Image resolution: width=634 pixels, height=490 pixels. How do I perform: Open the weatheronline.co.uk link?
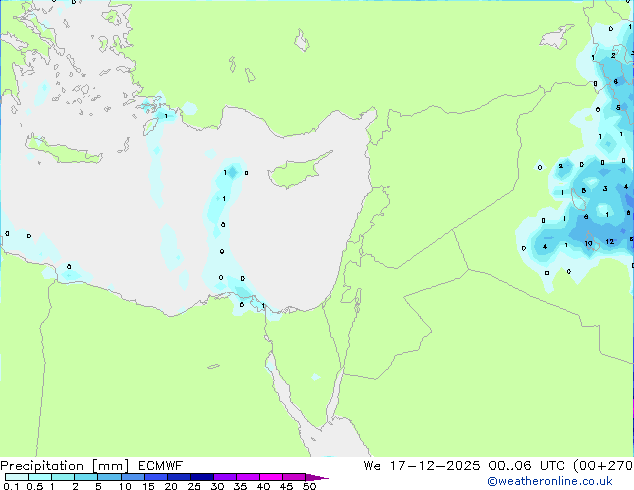(x=550, y=481)
